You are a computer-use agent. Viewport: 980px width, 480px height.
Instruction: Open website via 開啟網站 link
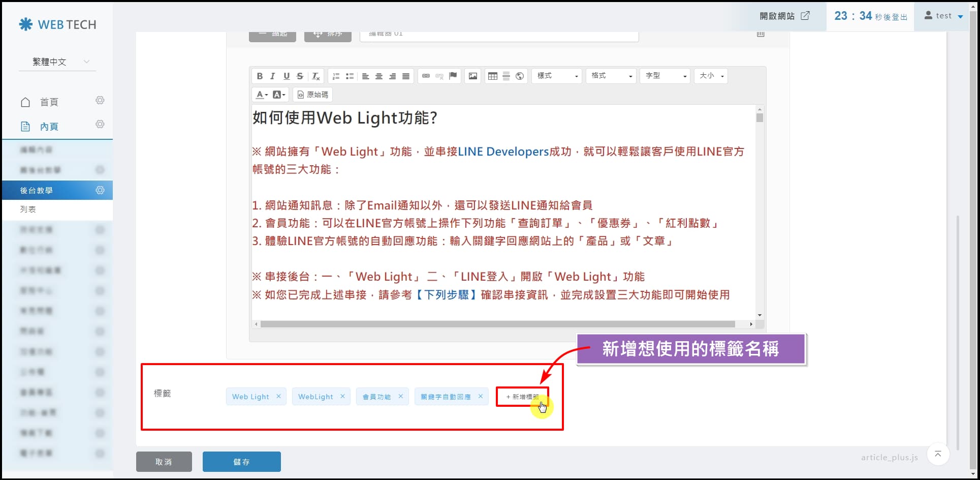(x=784, y=16)
